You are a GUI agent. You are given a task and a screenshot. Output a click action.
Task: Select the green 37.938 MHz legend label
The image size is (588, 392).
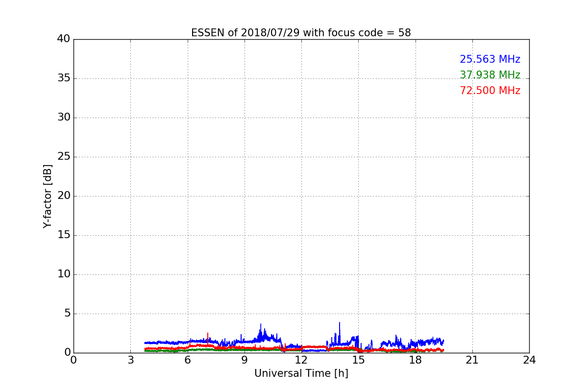pyautogui.click(x=490, y=75)
